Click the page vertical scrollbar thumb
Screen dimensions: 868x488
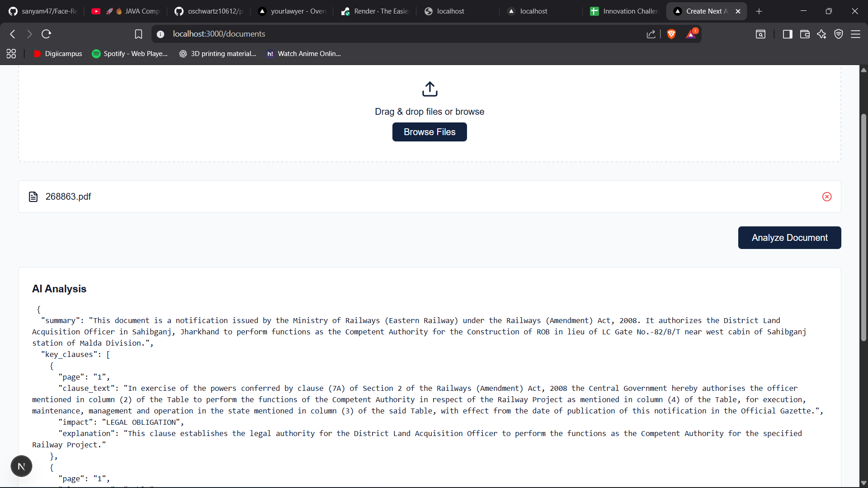pos(863,226)
